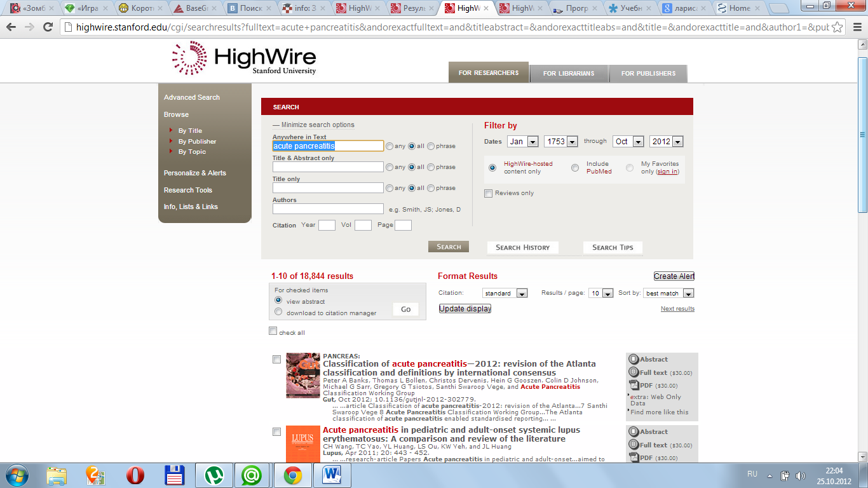The height and width of the screenshot is (488, 868).
Task: Select download to citation manager option
Action: [278, 312]
